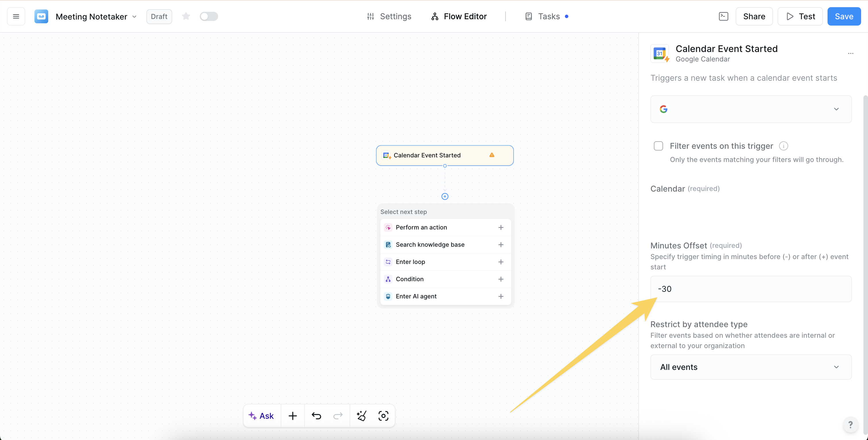Click the undo icon in the bottom toolbar

click(316, 415)
